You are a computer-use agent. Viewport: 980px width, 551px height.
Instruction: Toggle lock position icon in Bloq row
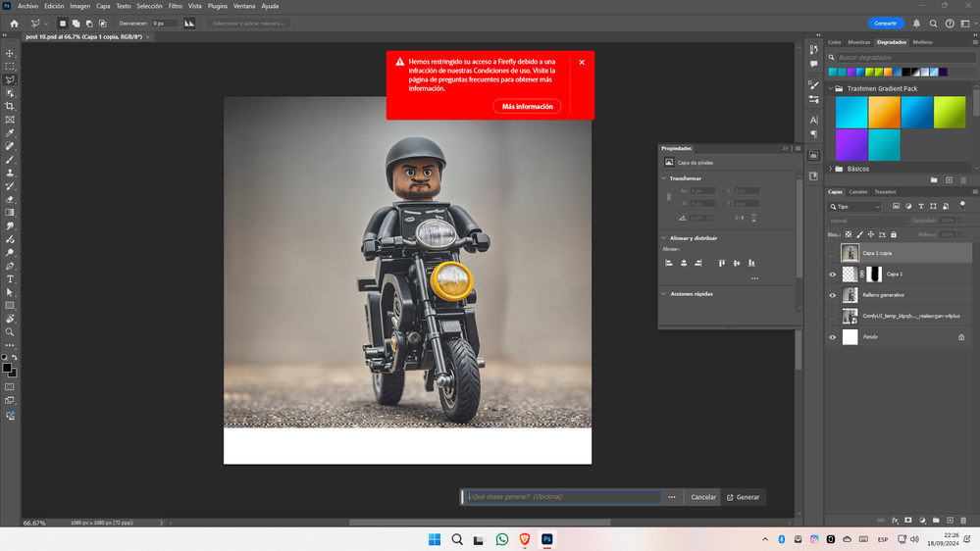coord(871,235)
